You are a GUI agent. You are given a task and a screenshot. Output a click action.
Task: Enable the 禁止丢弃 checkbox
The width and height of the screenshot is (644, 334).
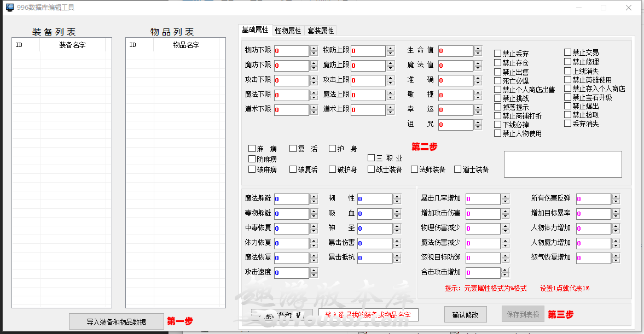[x=497, y=54]
